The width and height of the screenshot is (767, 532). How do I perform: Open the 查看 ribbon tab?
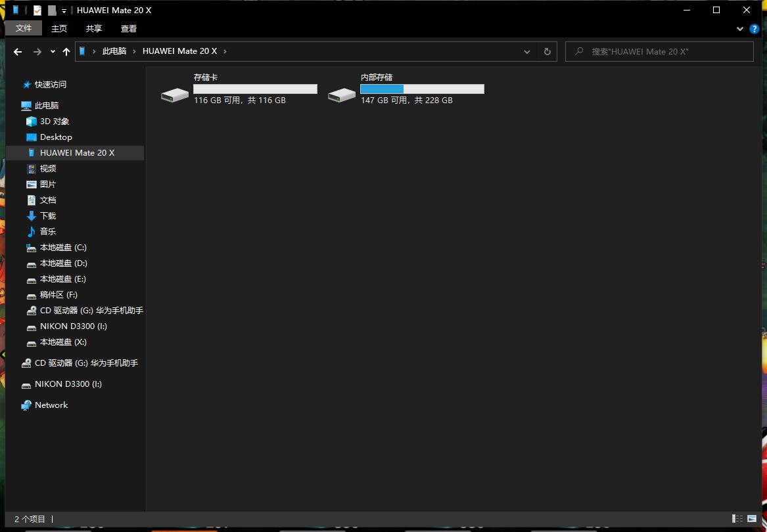pyautogui.click(x=129, y=28)
